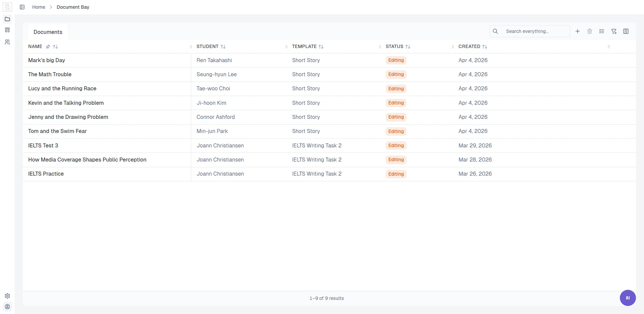The image size is (644, 314).
Task: Click student Ren Takahashi
Action: point(214,60)
